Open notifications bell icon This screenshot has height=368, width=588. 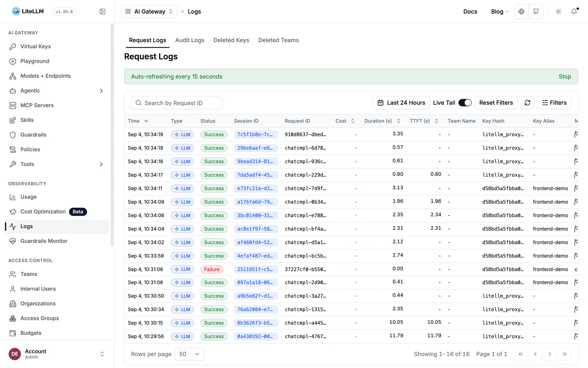[574, 12]
